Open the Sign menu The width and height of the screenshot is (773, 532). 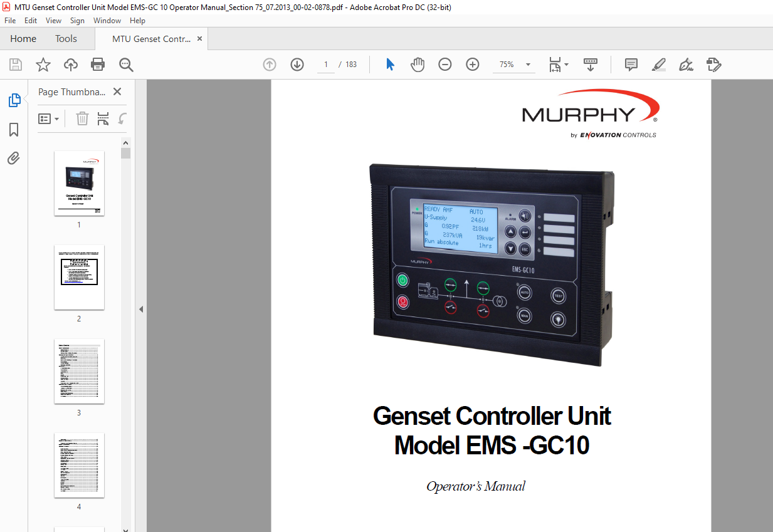77,21
